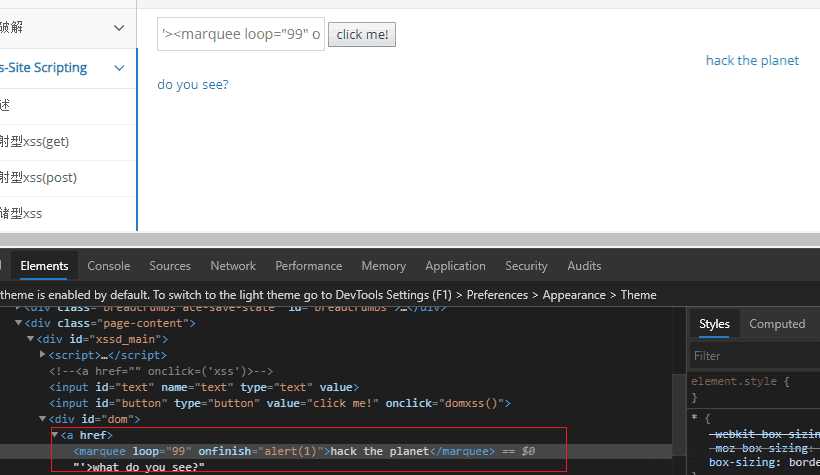Expand the script node in DOM tree
The width and height of the screenshot is (820, 475).
[42, 355]
